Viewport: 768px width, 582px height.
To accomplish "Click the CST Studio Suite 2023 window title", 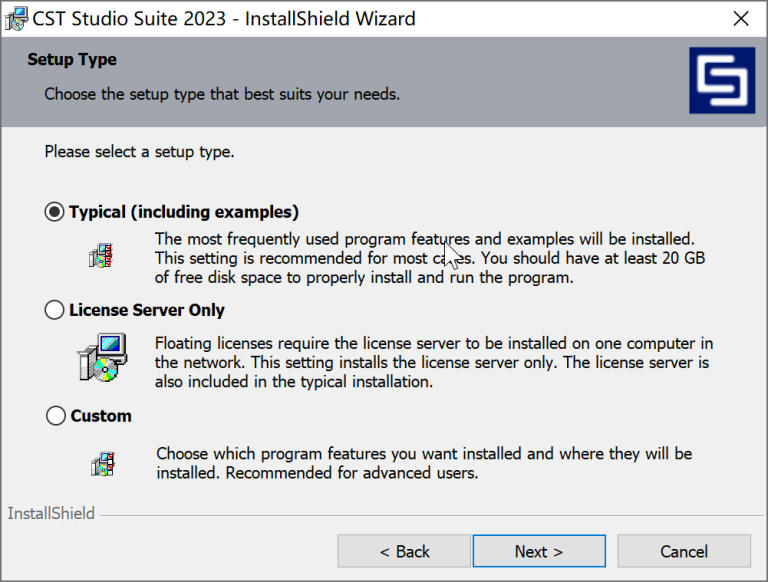I will click(x=224, y=19).
